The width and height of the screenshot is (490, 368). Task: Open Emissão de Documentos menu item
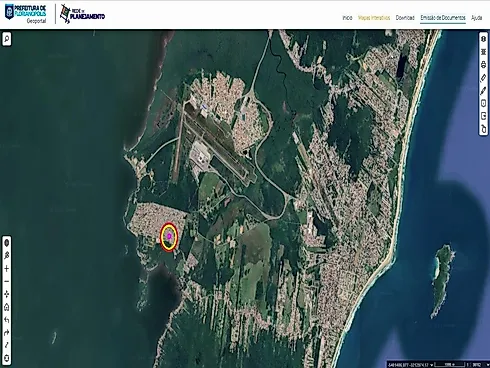(x=443, y=18)
